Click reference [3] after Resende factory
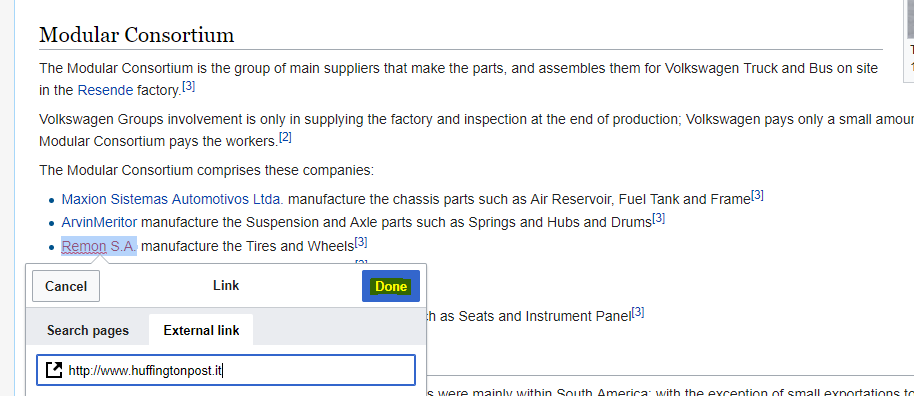This screenshot has height=396, width=914. pyautogui.click(x=188, y=86)
